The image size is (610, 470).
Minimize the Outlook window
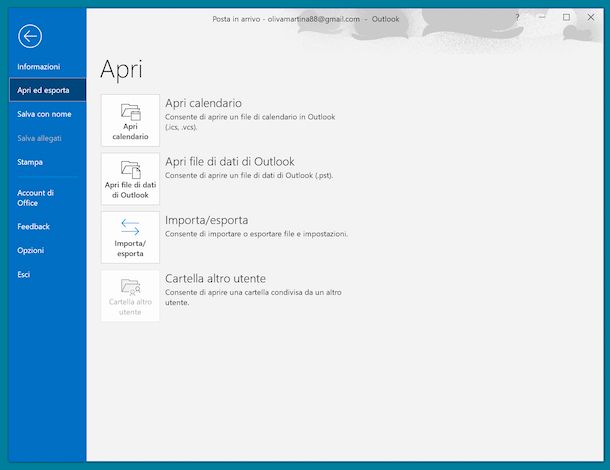coord(542,18)
